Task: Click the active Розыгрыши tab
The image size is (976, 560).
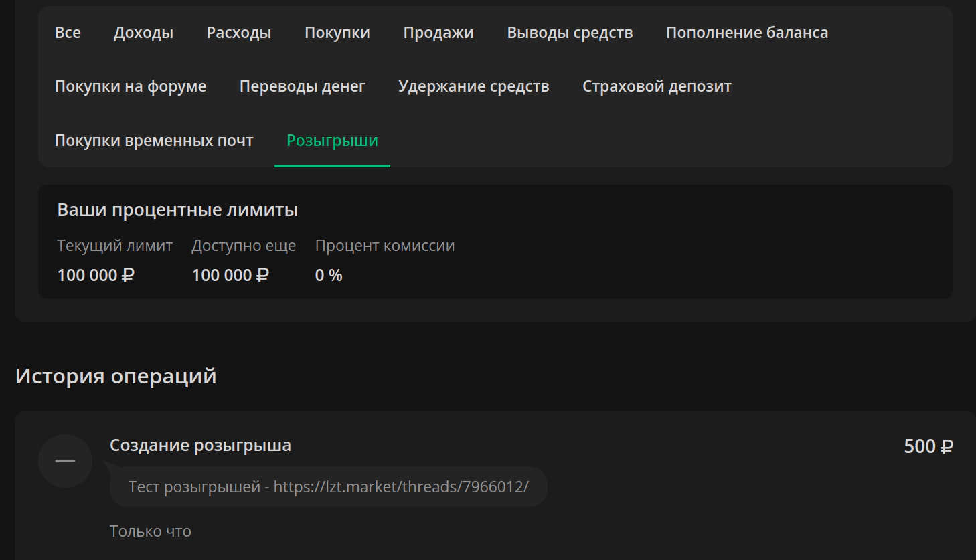Action: [332, 141]
